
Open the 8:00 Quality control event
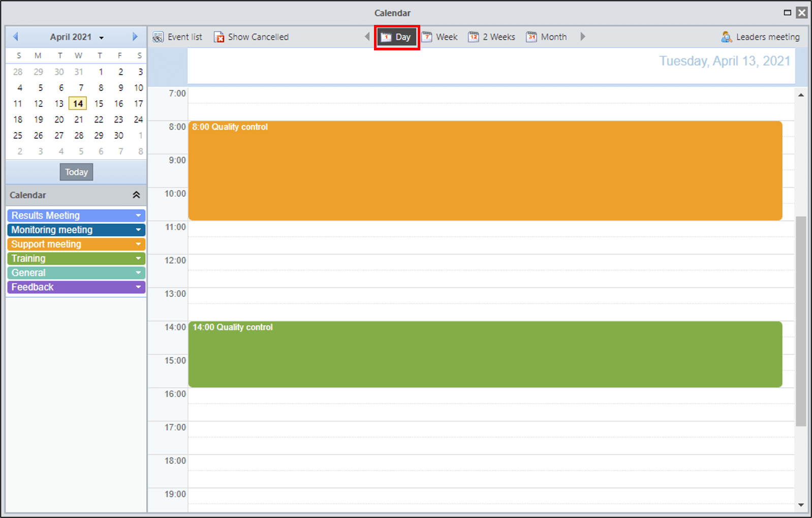485,171
